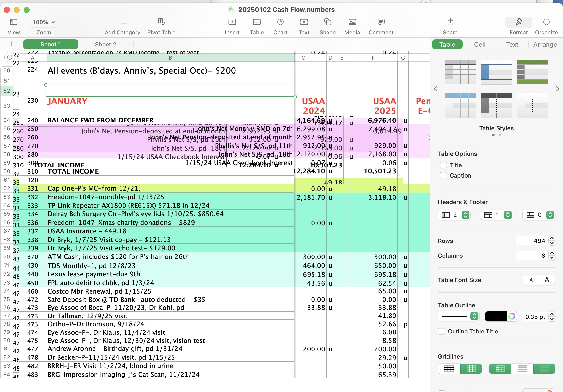This screenshot has height=392, width=563.
Task: Switch to the Sheet 2 tab
Action: click(106, 44)
